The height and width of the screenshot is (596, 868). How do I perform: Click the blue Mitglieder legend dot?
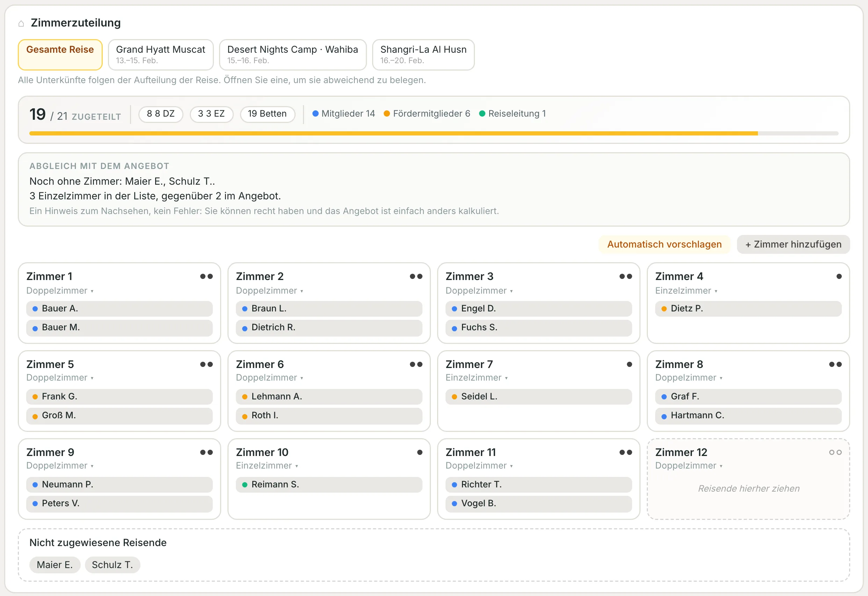click(315, 113)
